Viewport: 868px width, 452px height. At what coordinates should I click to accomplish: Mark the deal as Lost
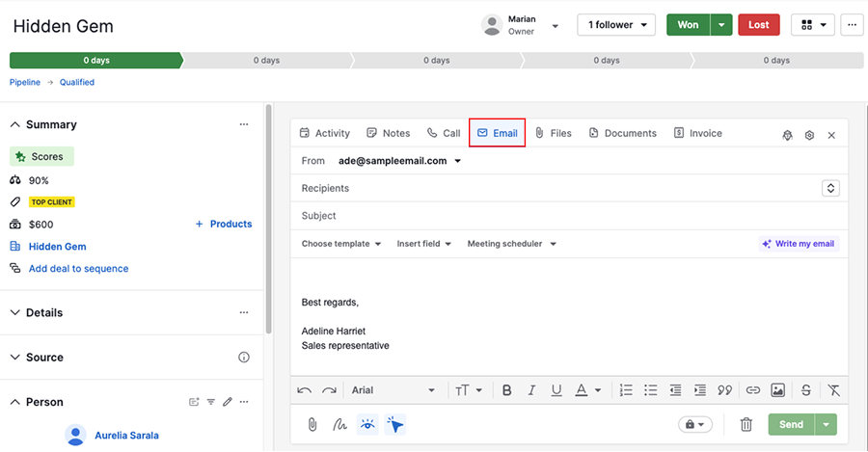tap(759, 25)
